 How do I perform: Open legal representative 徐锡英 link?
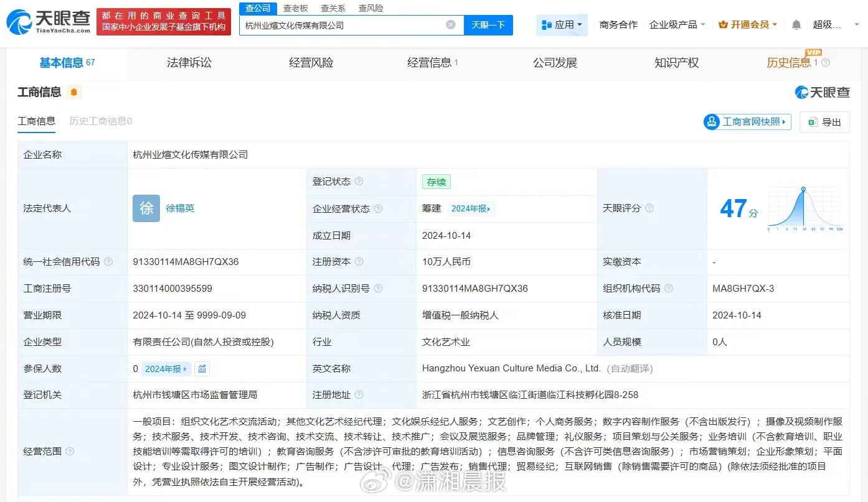(180, 208)
